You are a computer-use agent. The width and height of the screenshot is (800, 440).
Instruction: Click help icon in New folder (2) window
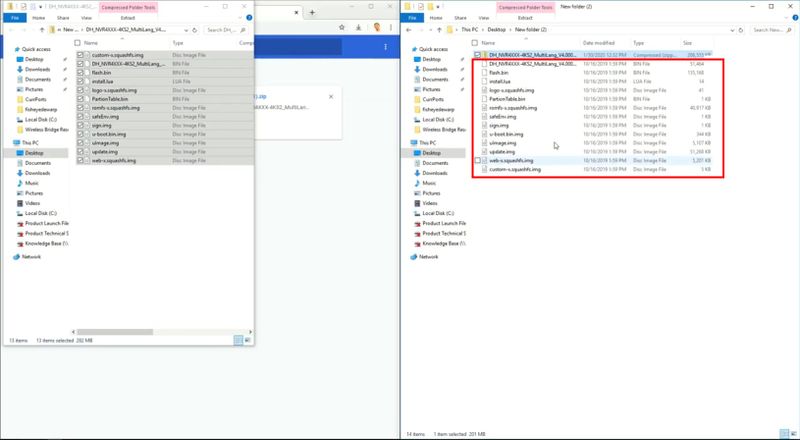(794, 17)
